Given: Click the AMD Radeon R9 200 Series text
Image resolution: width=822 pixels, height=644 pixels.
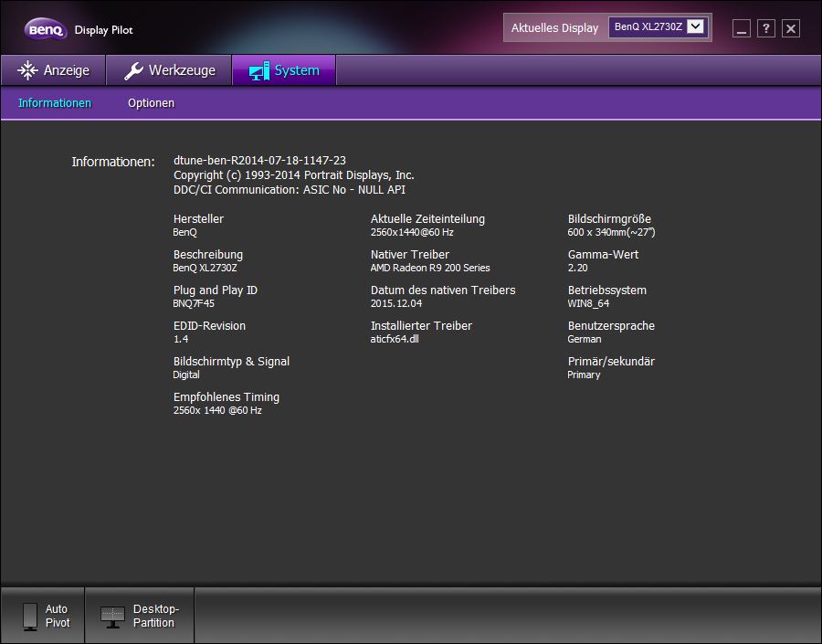Looking at the screenshot, I should click(x=430, y=268).
